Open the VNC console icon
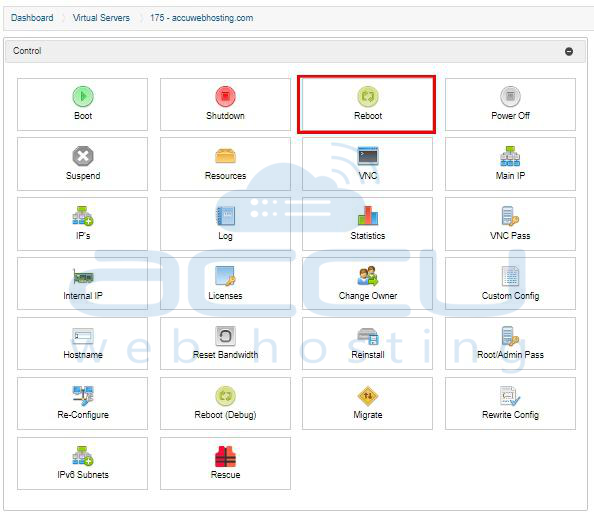Screen dimensions: 594x515 [x=368, y=156]
